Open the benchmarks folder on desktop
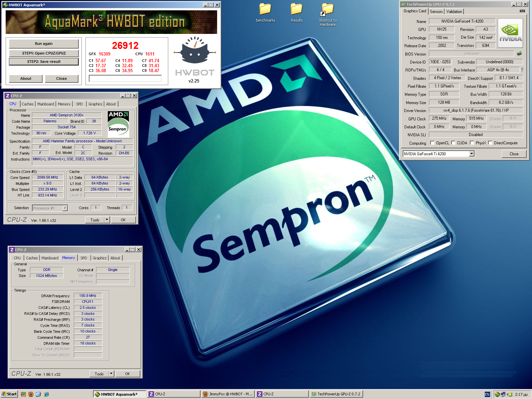Viewport: 532px width, 399px height. tap(265, 13)
